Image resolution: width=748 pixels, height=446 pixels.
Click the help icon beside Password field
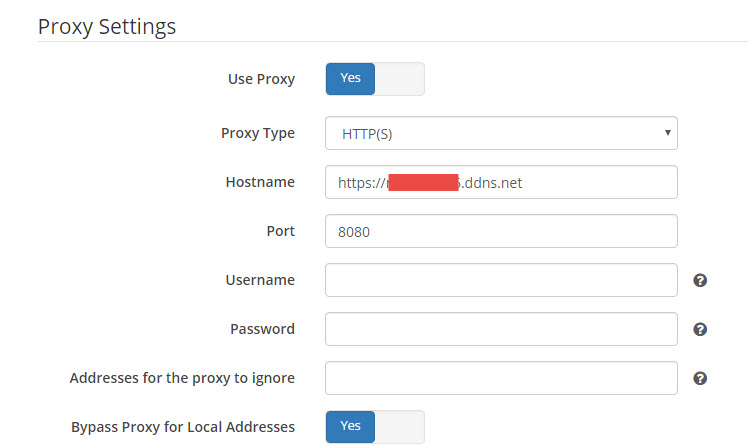700,329
